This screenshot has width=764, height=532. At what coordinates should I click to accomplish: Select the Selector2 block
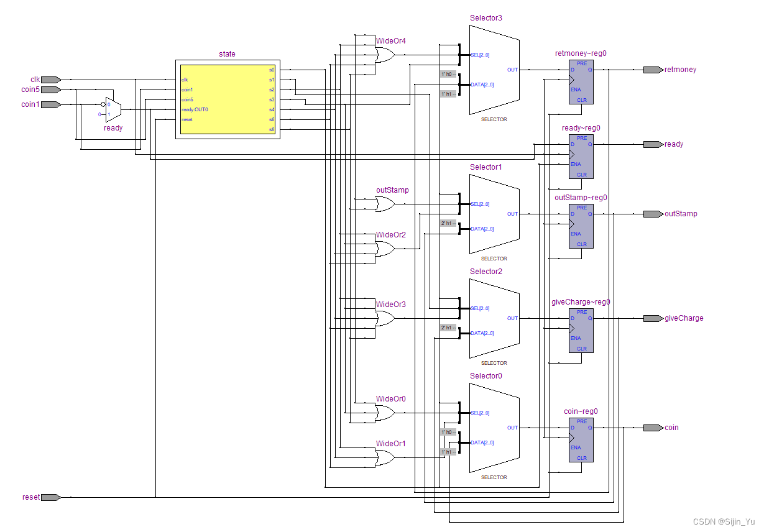[494, 318]
